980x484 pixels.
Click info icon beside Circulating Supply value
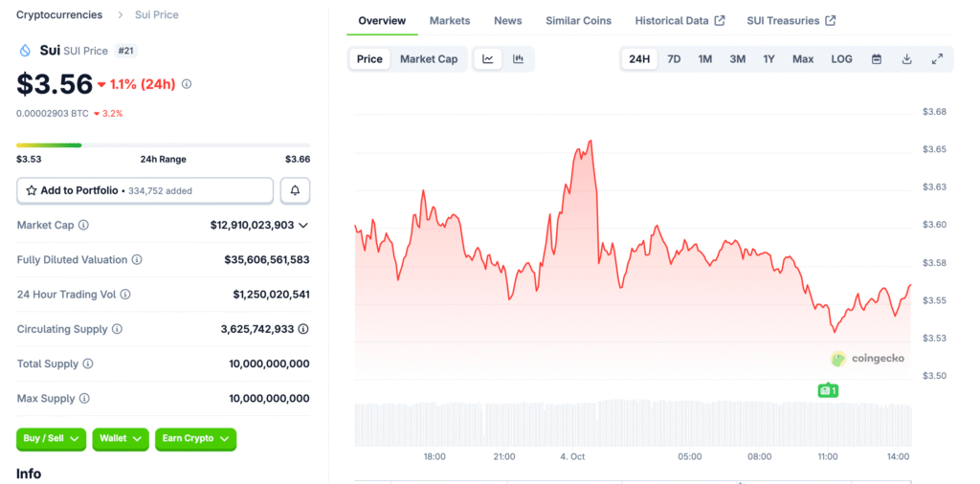point(303,329)
